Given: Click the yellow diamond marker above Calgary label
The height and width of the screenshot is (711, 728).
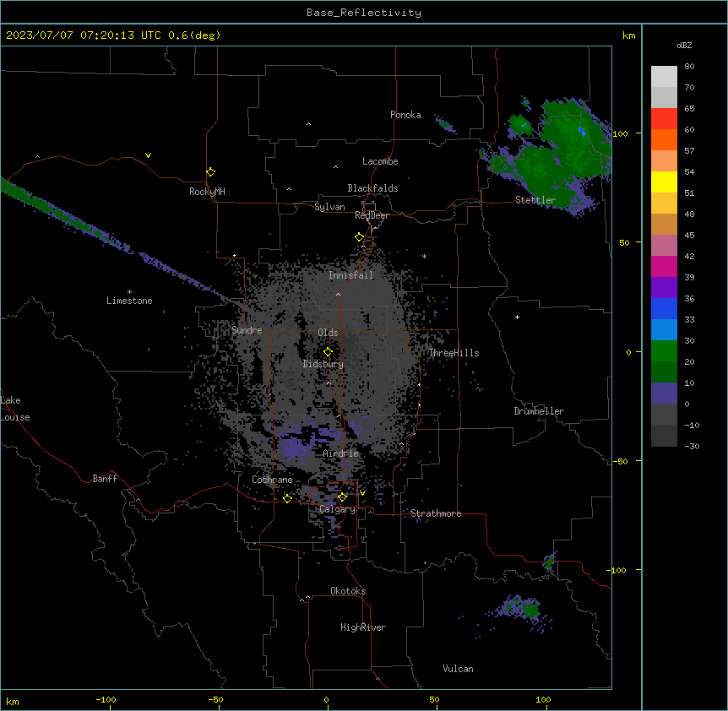Looking at the screenshot, I should pos(342,497).
